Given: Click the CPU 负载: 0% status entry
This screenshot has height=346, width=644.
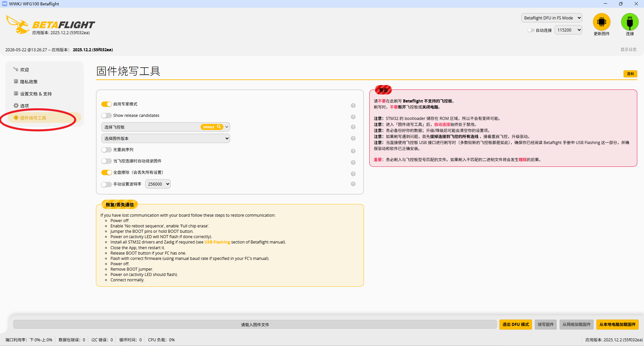Looking at the screenshot, I should pyautogui.click(x=161, y=340).
